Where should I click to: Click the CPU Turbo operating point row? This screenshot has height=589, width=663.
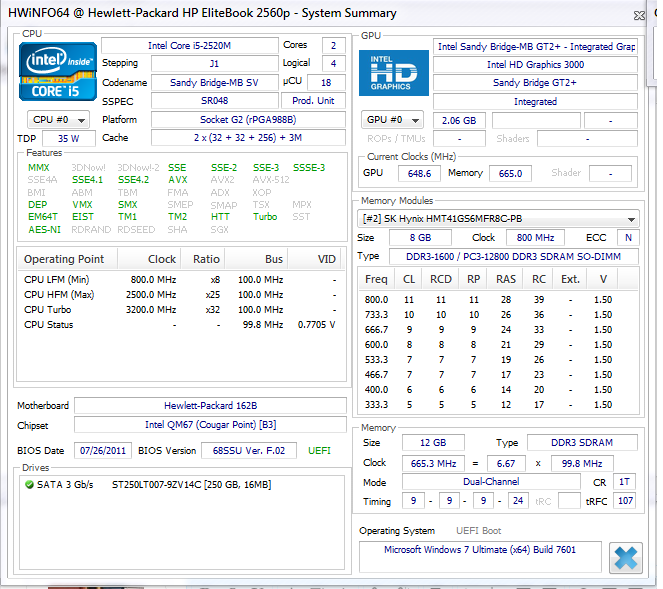pos(180,310)
